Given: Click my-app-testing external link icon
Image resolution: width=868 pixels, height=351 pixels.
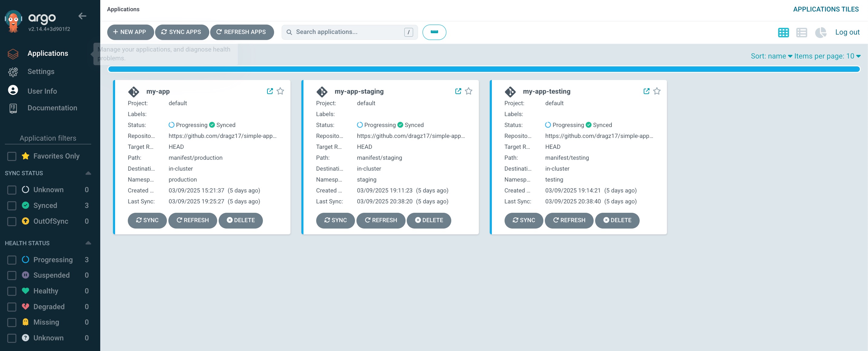Looking at the screenshot, I should [646, 91].
